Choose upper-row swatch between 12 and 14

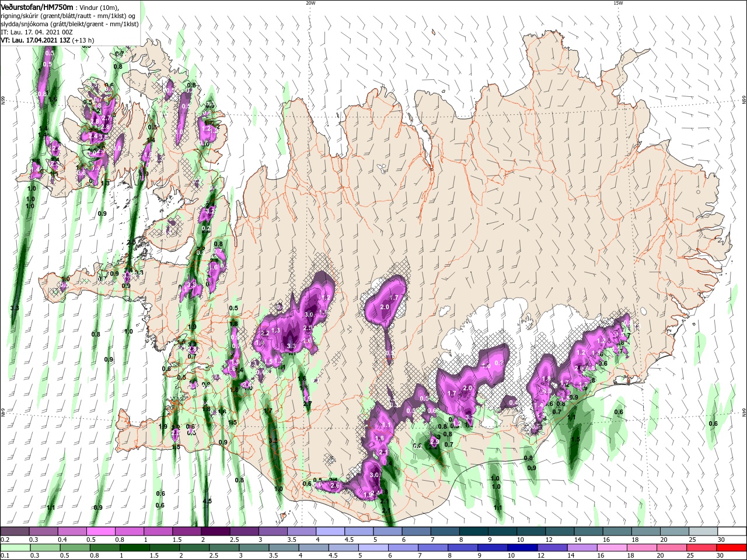[560, 531]
